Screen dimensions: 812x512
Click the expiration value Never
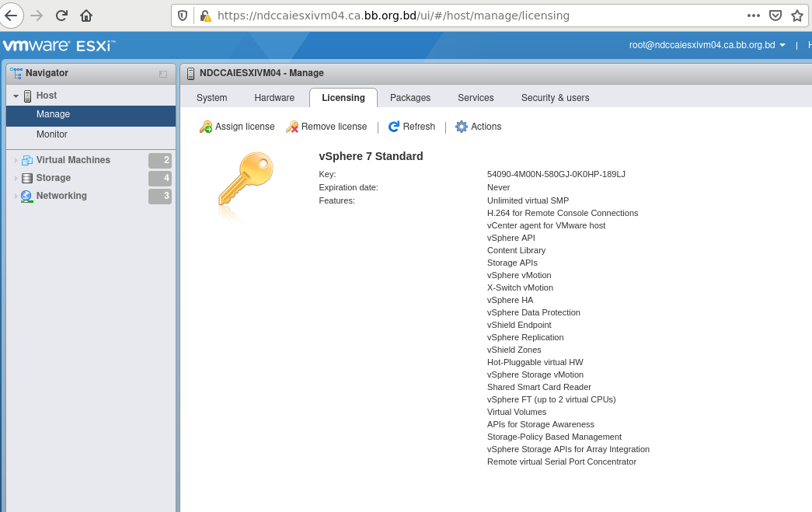(499, 187)
